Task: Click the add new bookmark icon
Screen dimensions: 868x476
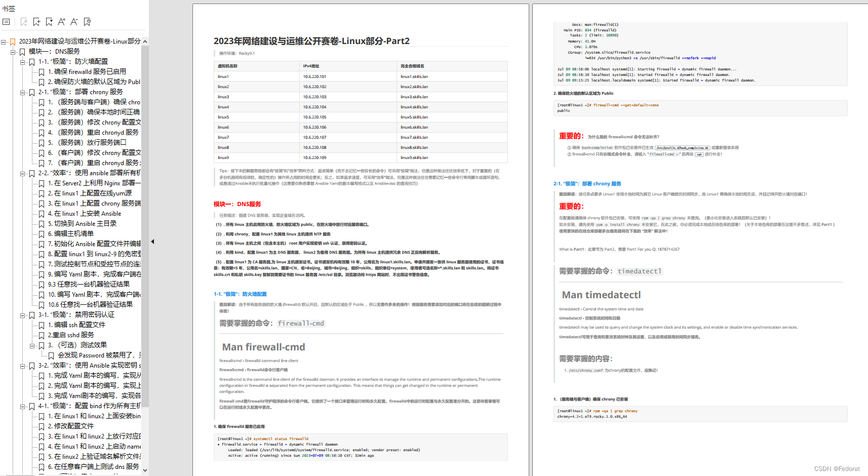Action: 36,22
